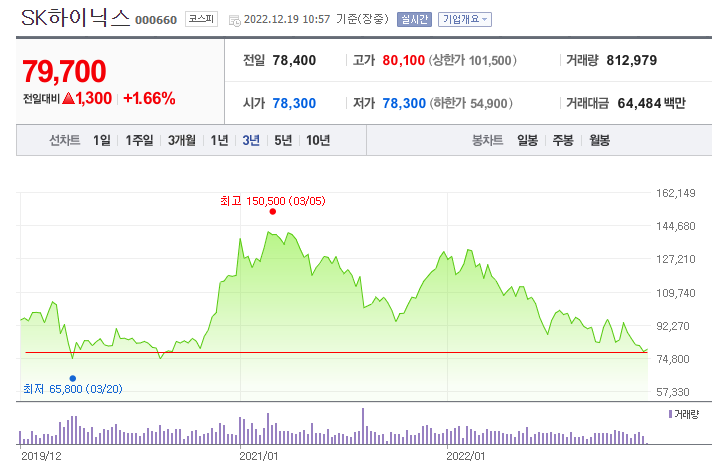Screen dimensions: 712x471
Task: Click the 거래량 value 812,979
Action: tap(632, 60)
